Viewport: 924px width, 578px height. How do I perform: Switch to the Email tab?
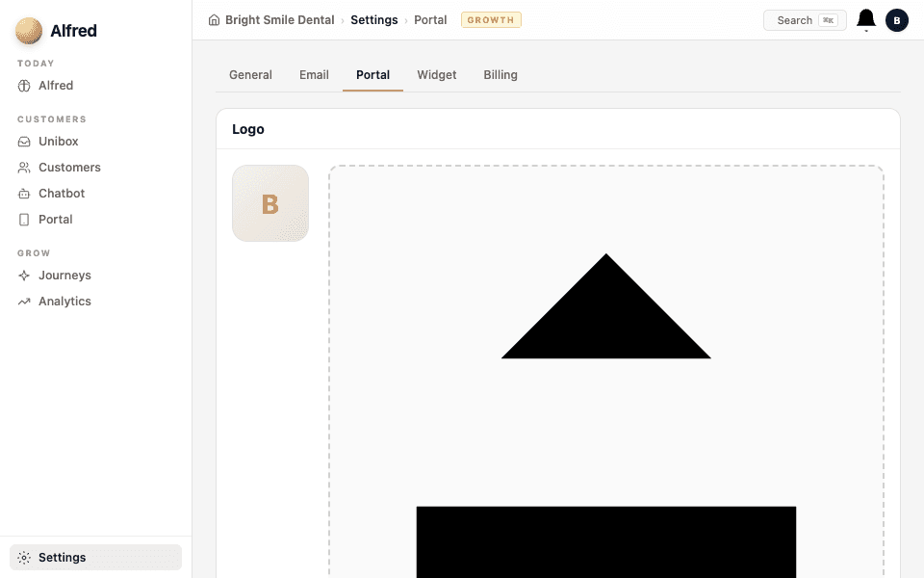point(314,75)
